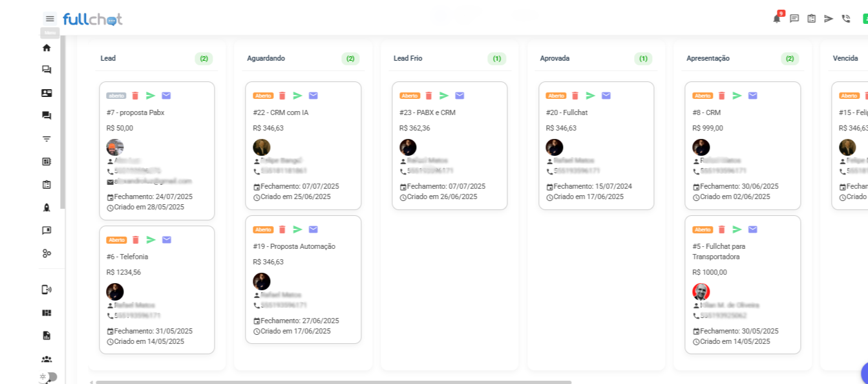This screenshot has height=384, width=868.
Task: Click value R$ 999,00 on CRM card
Action: [x=708, y=128]
